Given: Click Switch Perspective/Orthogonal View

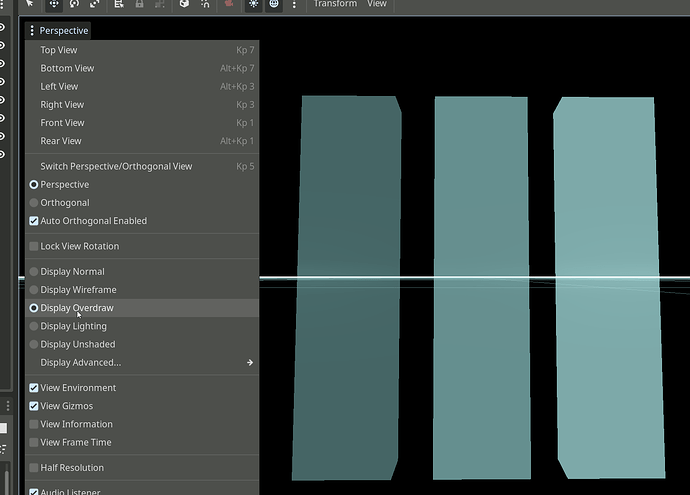Looking at the screenshot, I should click(142, 166).
